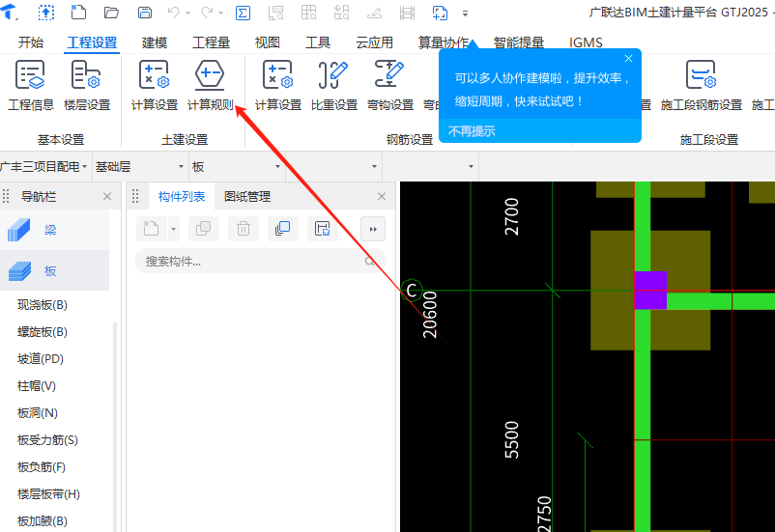This screenshot has width=775, height=532.
Task: Open new component dropdown arrow
Action: [173, 229]
